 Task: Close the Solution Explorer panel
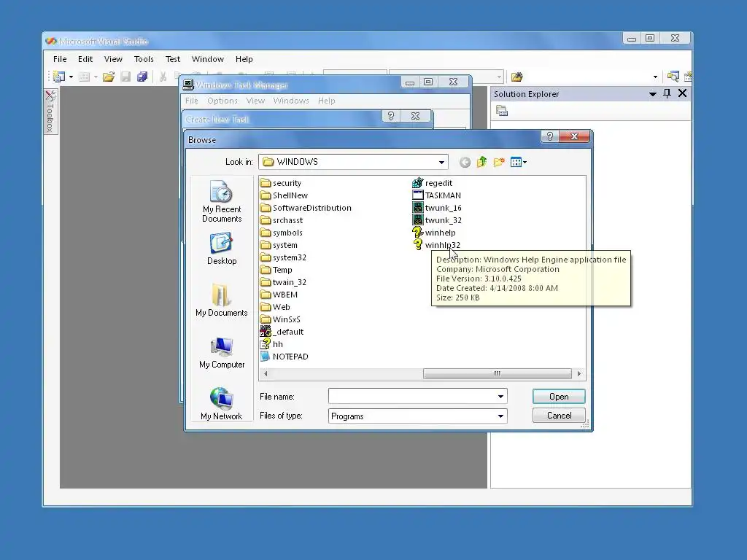[x=682, y=94]
